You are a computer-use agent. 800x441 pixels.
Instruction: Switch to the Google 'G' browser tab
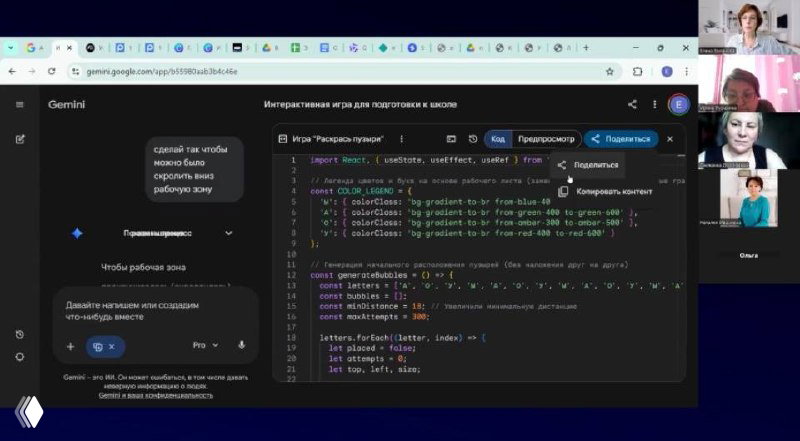(x=31, y=48)
